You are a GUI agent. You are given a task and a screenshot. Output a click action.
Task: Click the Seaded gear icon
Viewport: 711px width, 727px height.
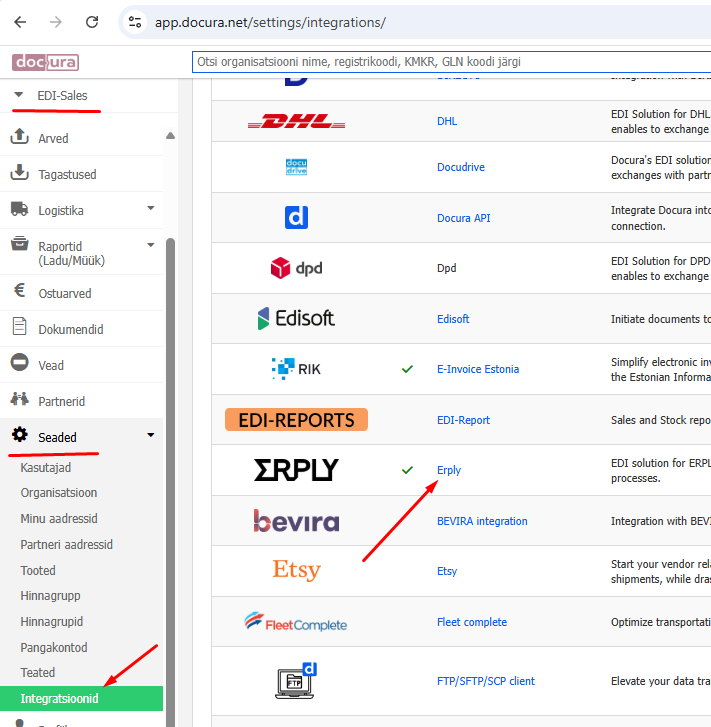point(19,434)
